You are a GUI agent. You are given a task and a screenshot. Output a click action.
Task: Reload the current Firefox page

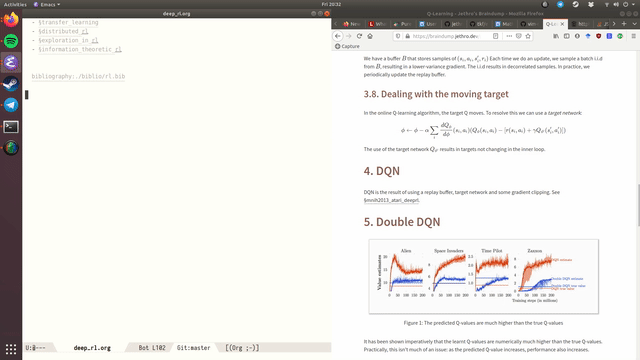click(359, 36)
